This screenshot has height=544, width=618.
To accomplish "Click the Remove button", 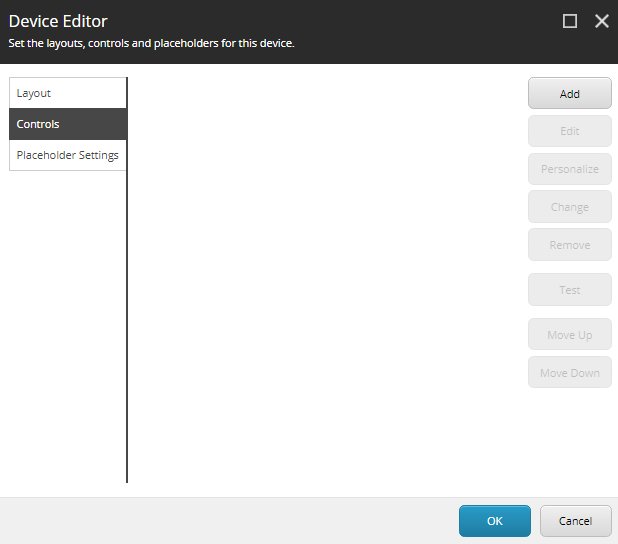I will [569, 245].
